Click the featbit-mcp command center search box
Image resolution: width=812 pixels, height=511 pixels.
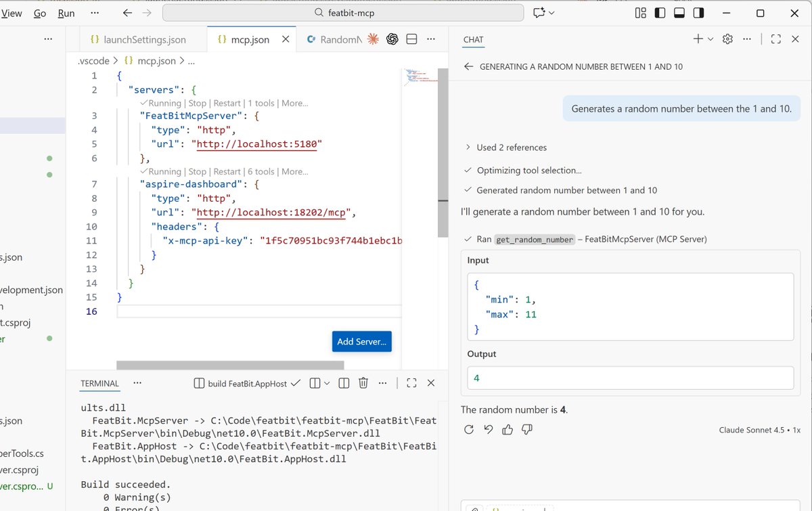[x=343, y=13]
